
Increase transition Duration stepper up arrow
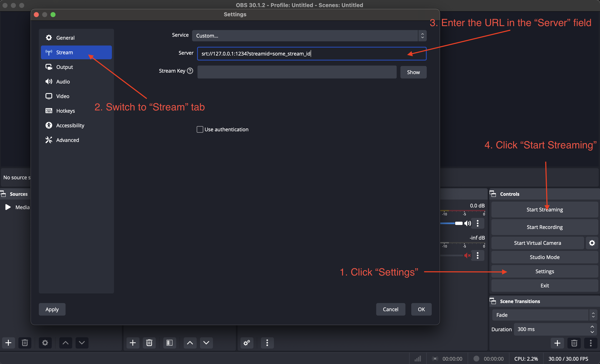click(x=592, y=327)
